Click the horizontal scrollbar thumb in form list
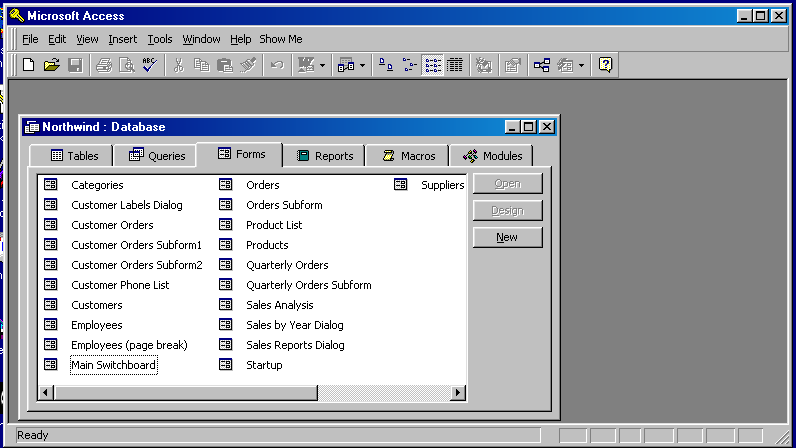Screen dimensions: 796x448 click(x=185, y=393)
